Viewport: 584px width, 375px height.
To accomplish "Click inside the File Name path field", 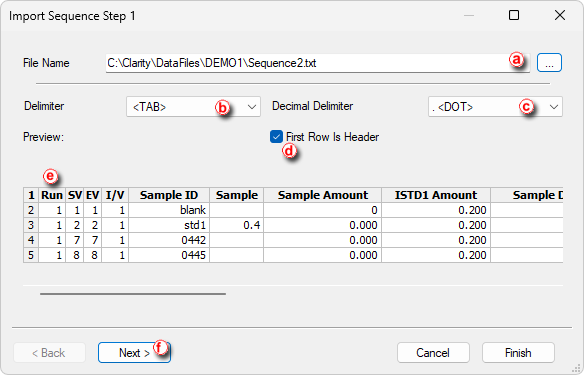I will tap(317, 63).
